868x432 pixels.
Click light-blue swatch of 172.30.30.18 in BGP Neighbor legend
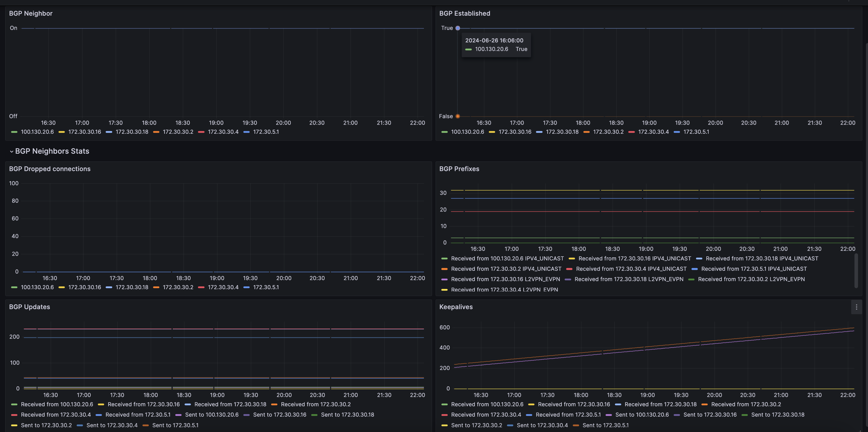click(109, 132)
